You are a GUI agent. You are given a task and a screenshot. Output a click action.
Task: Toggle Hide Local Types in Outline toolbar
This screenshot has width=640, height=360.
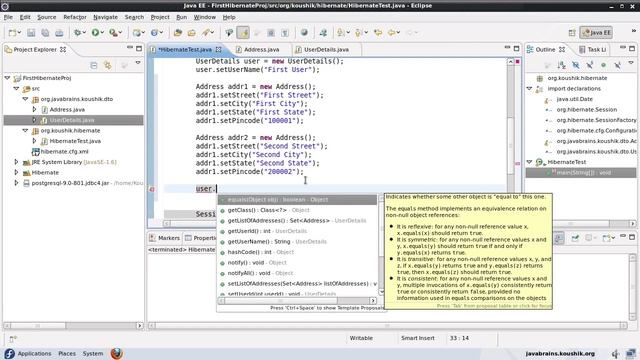click(x=618, y=65)
